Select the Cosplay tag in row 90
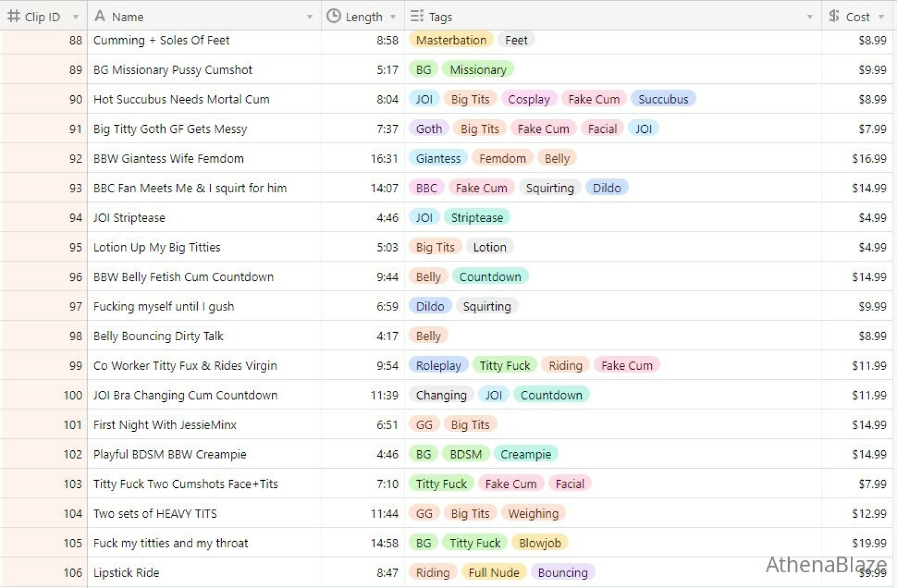 (x=528, y=99)
